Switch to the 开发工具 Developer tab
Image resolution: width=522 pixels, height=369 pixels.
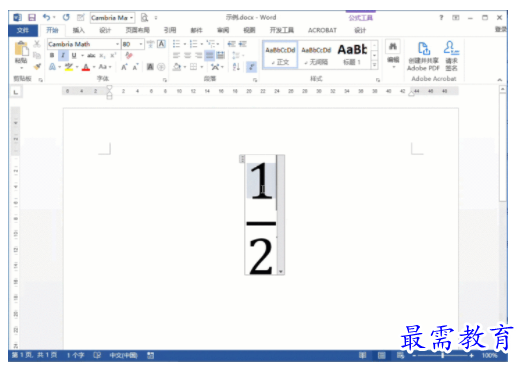point(282,30)
